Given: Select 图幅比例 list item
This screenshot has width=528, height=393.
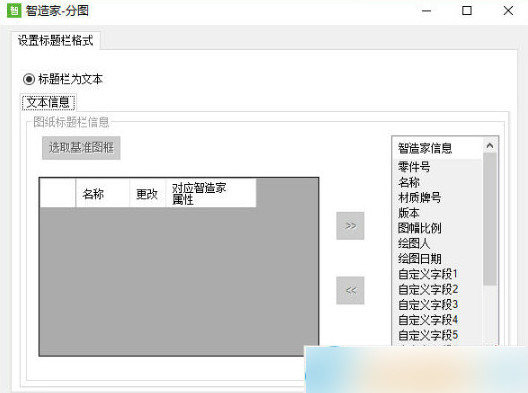Looking at the screenshot, I should pos(420,228).
